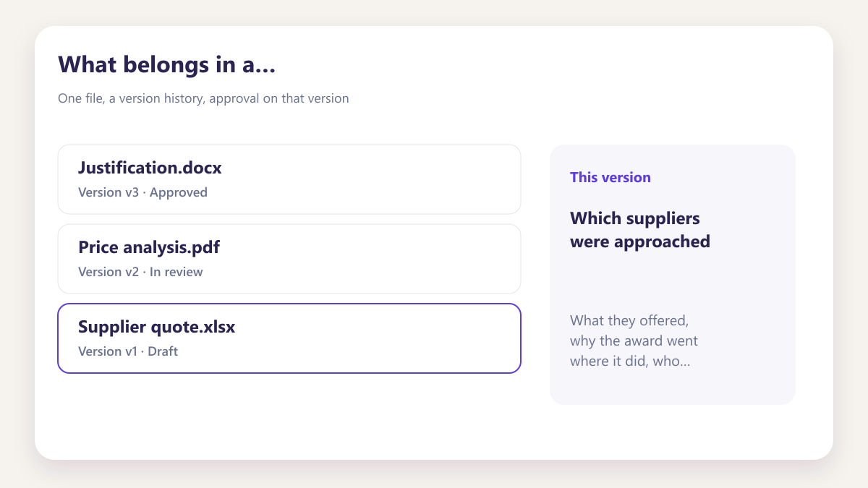The image size is (868, 488).
Task: Click the 'were approached' heading line
Action: point(640,241)
